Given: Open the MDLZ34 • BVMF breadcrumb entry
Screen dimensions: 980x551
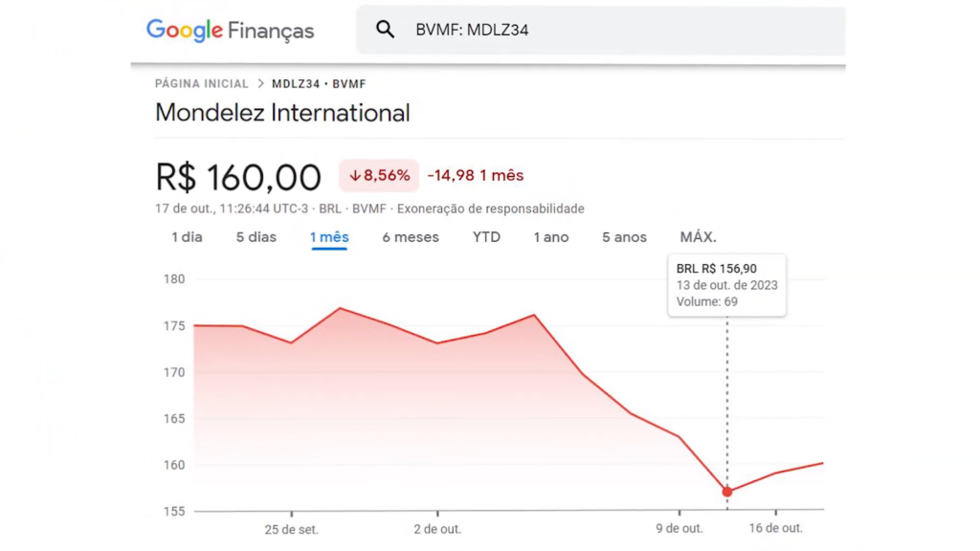Looking at the screenshot, I should click(319, 83).
